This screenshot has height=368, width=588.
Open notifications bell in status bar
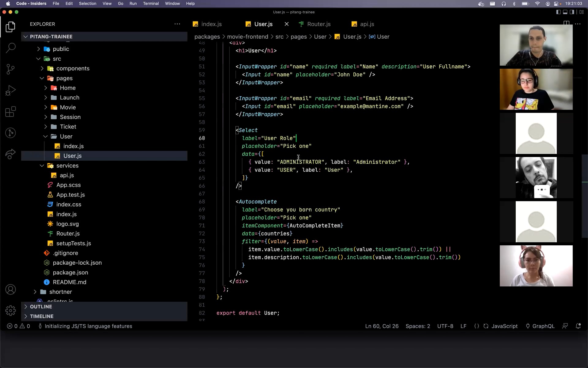pyautogui.click(x=578, y=326)
